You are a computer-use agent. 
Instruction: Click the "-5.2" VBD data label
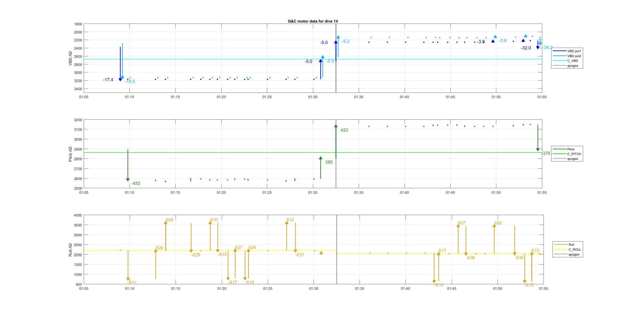(x=345, y=41)
